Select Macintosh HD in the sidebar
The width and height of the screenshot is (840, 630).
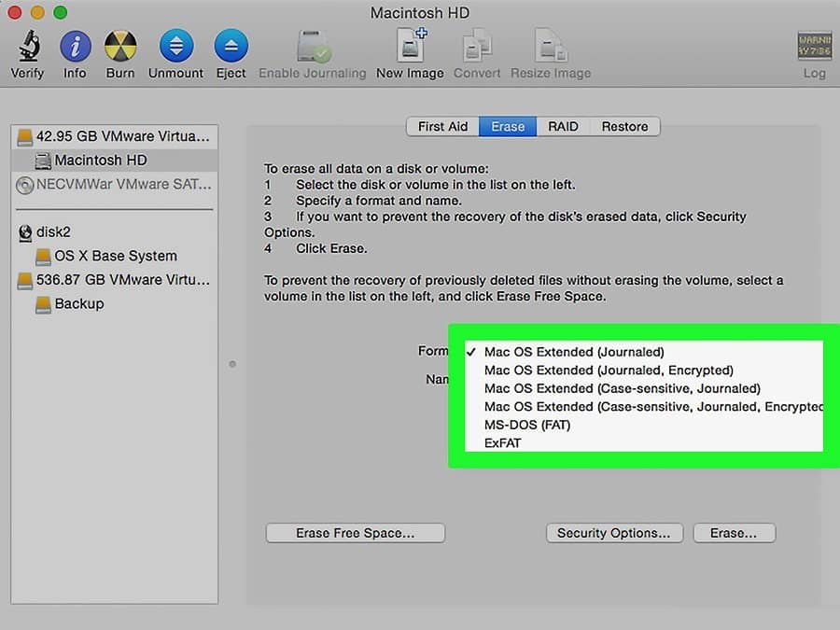pyautogui.click(x=114, y=161)
